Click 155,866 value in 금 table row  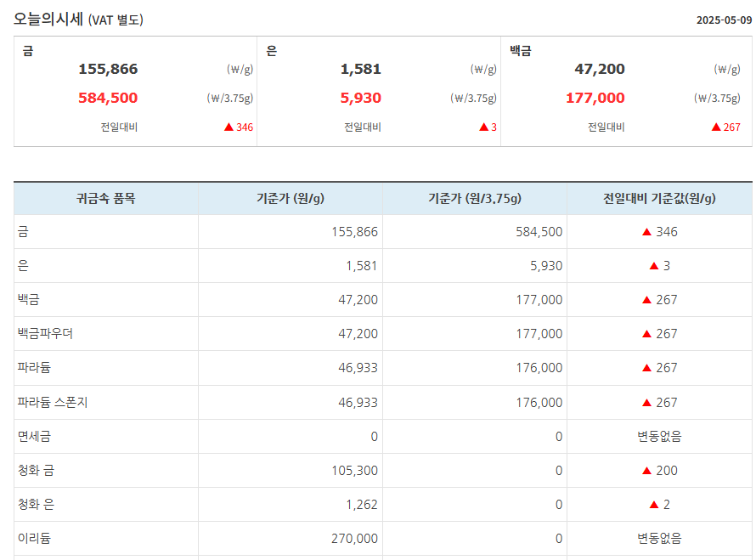(x=354, y=232)
